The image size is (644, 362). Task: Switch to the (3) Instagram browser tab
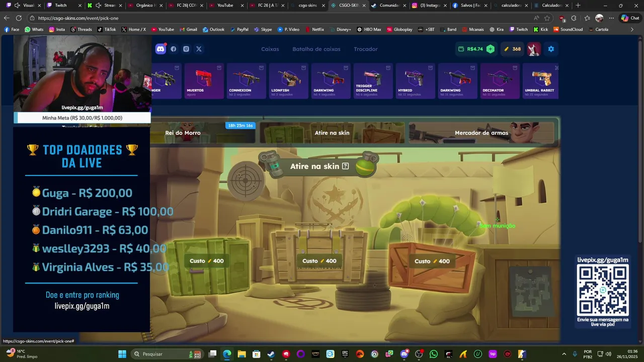(429, 5)
